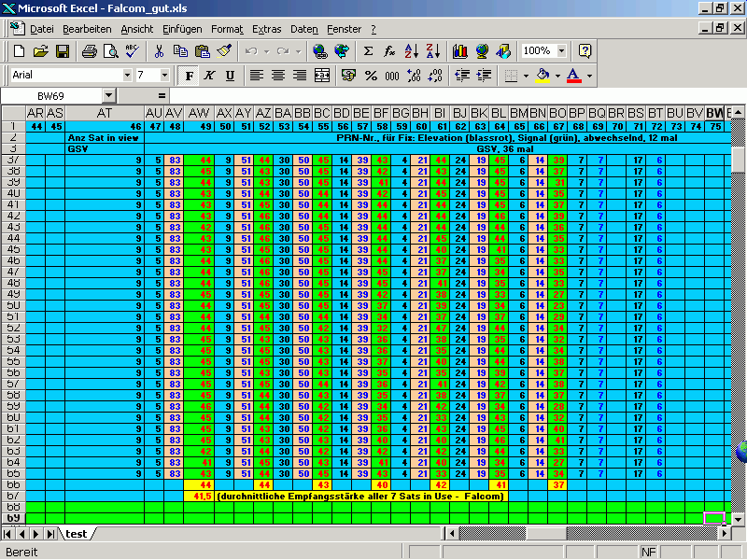747x560 pixels.
Task: Click the Format Painter brush icon
Action: coord(223,51)
